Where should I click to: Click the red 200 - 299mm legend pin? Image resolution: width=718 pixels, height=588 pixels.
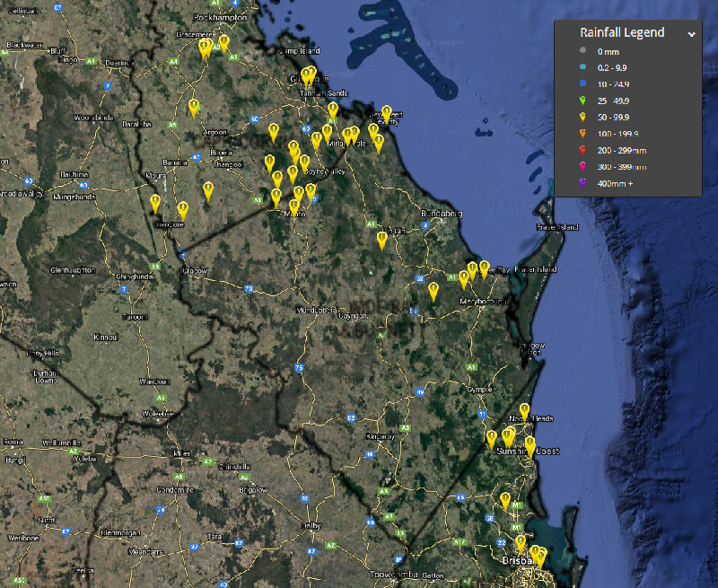(x=582, y=150)
